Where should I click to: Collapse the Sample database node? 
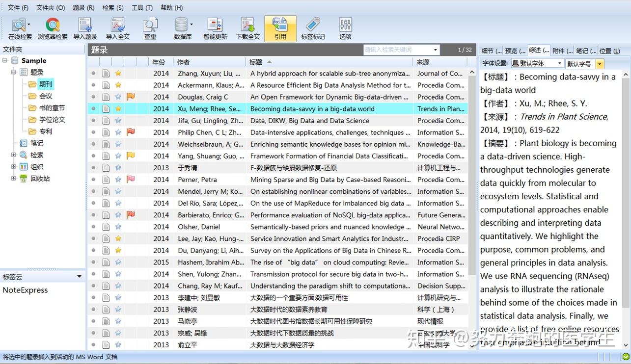(x=5, y=61)
